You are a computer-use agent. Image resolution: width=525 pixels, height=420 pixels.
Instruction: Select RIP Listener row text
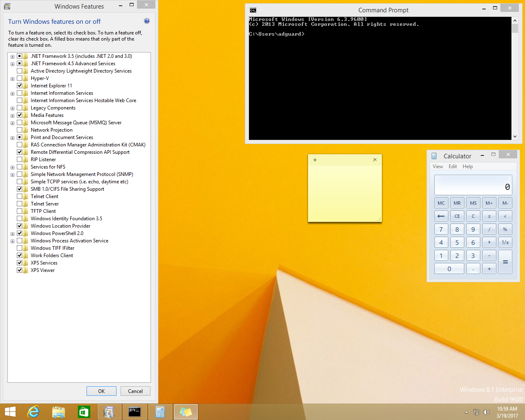point(43,160)
